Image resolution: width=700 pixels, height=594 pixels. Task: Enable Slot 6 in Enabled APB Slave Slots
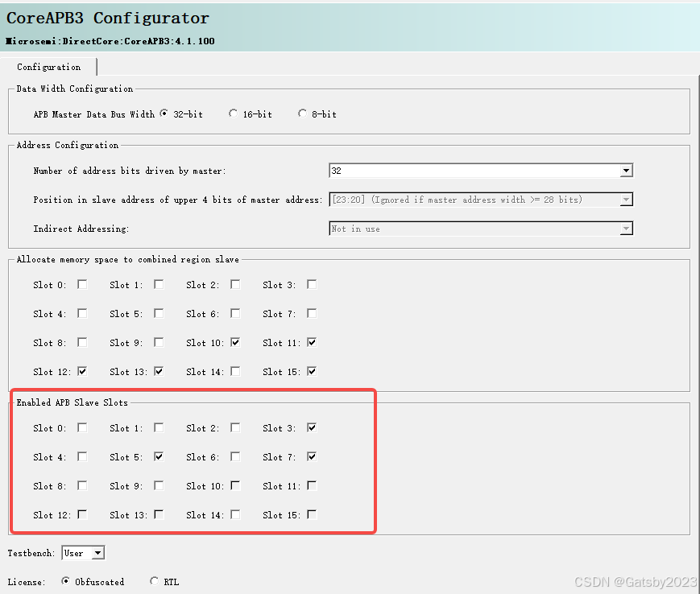[x=235, y=456]
